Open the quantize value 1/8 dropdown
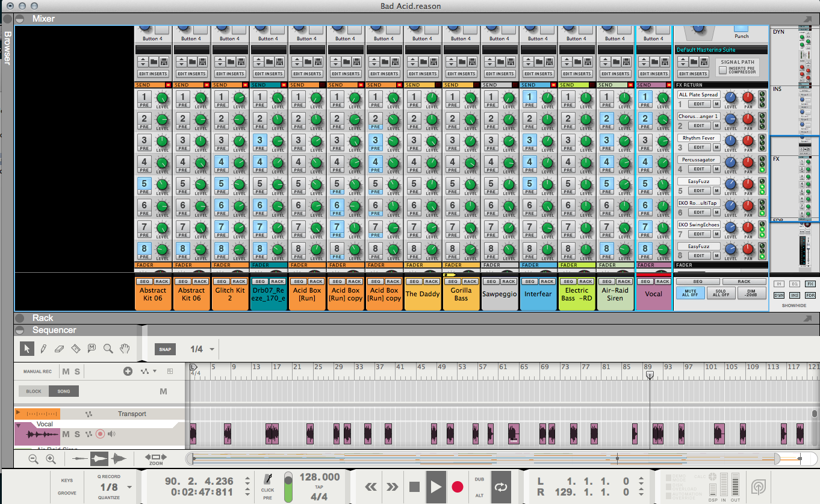Screen dimensions: 820x504 (129, 487)
